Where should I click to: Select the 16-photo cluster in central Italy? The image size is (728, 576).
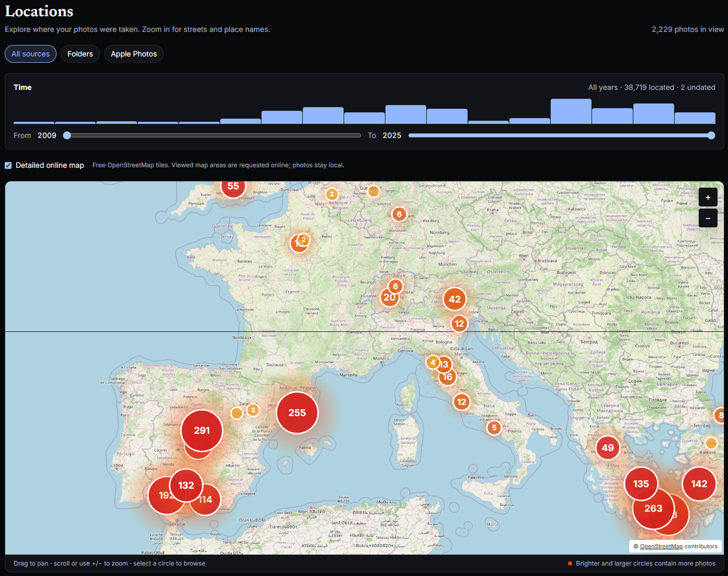click(448, 377)
